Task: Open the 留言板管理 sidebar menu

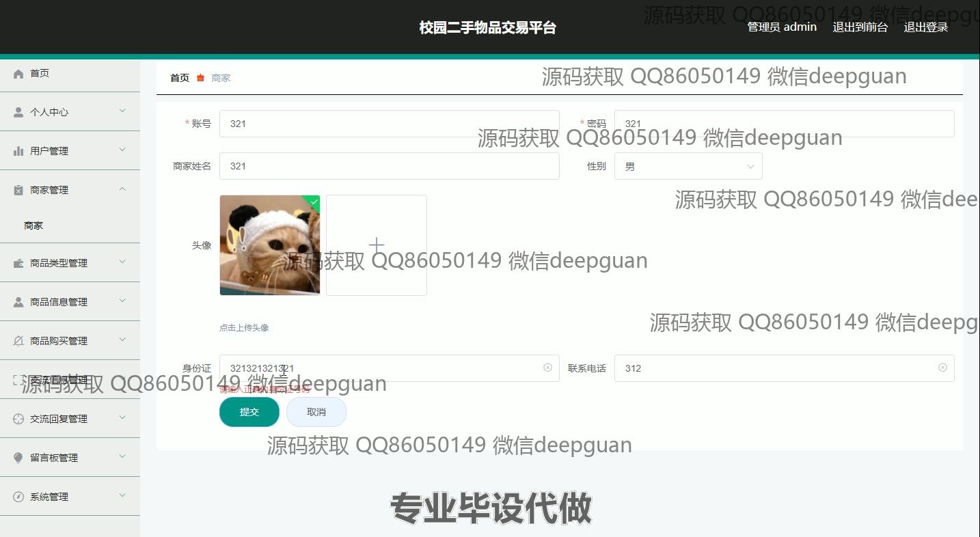Action: [x=70, y=458]
